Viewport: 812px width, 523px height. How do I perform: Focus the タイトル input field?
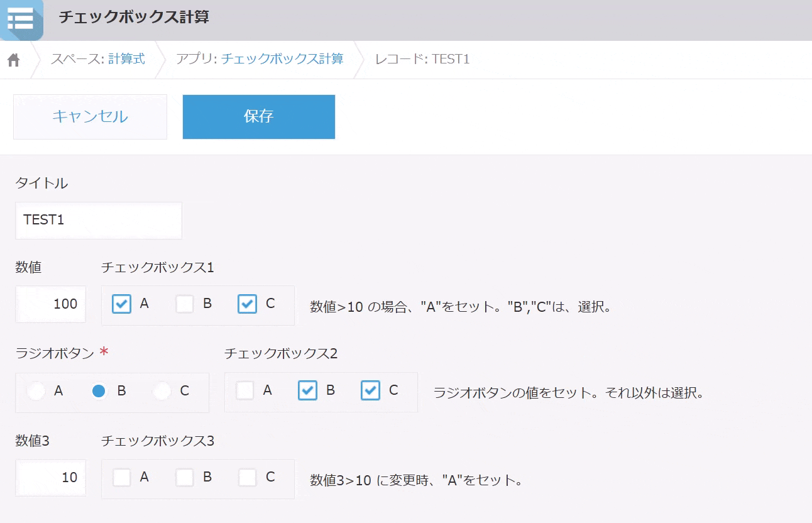point(99,221)
